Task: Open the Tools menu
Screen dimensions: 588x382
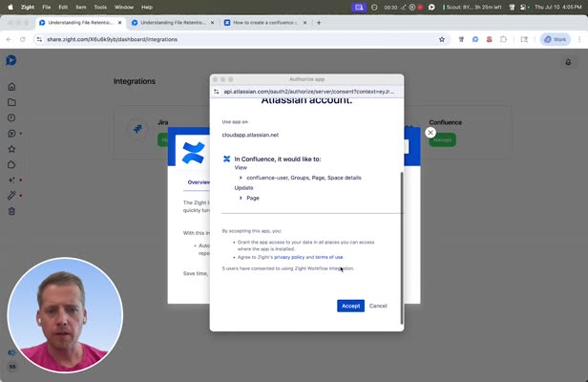Action: point(100,7)
